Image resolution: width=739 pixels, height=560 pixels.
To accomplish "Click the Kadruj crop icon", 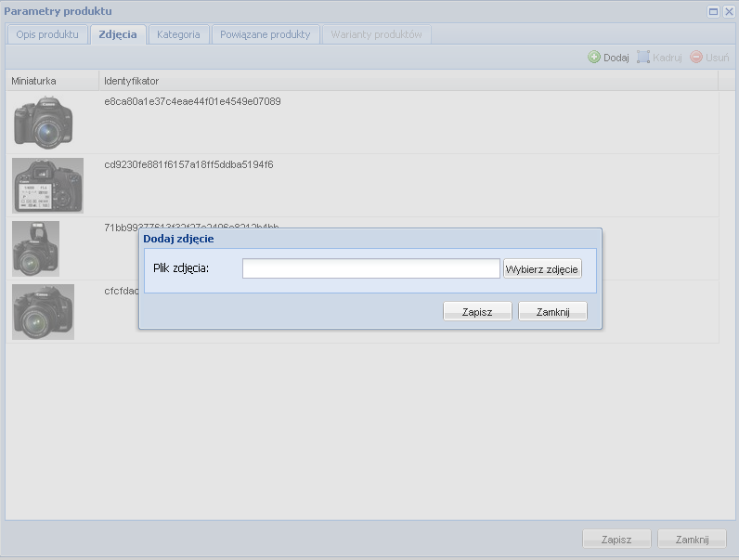I will 642,57.
